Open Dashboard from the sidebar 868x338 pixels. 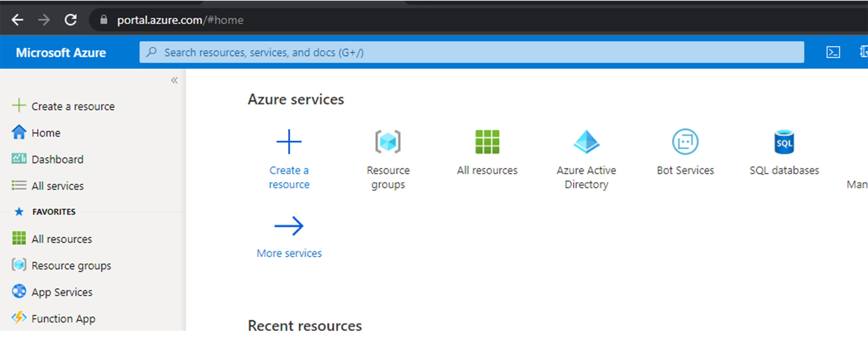point(57,160)
